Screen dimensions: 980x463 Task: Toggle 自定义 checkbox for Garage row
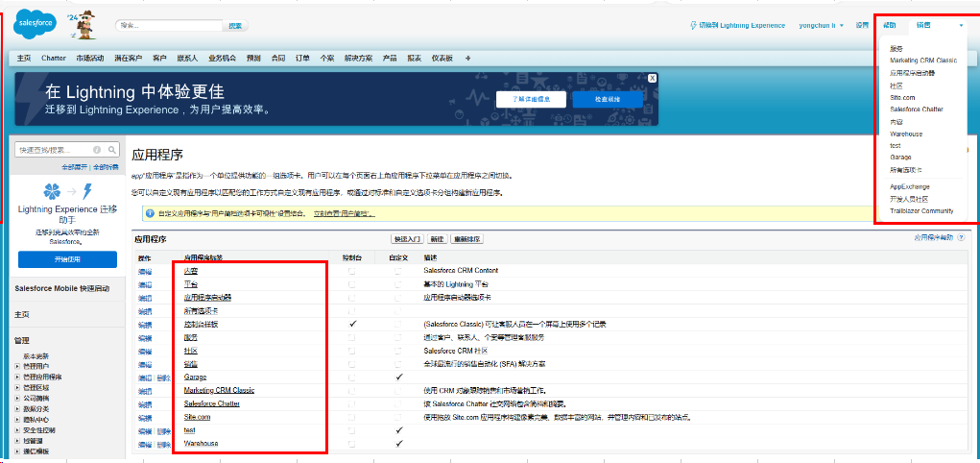point(398,378)
